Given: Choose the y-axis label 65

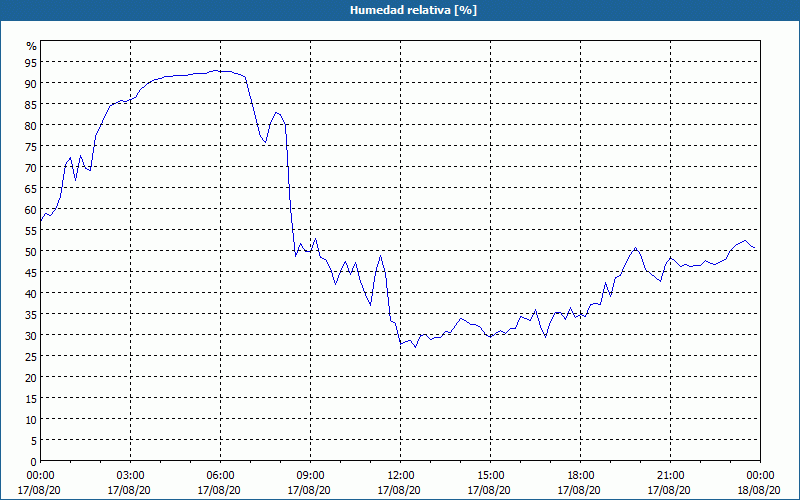Looking at the screenshot, I should [32, 188].
